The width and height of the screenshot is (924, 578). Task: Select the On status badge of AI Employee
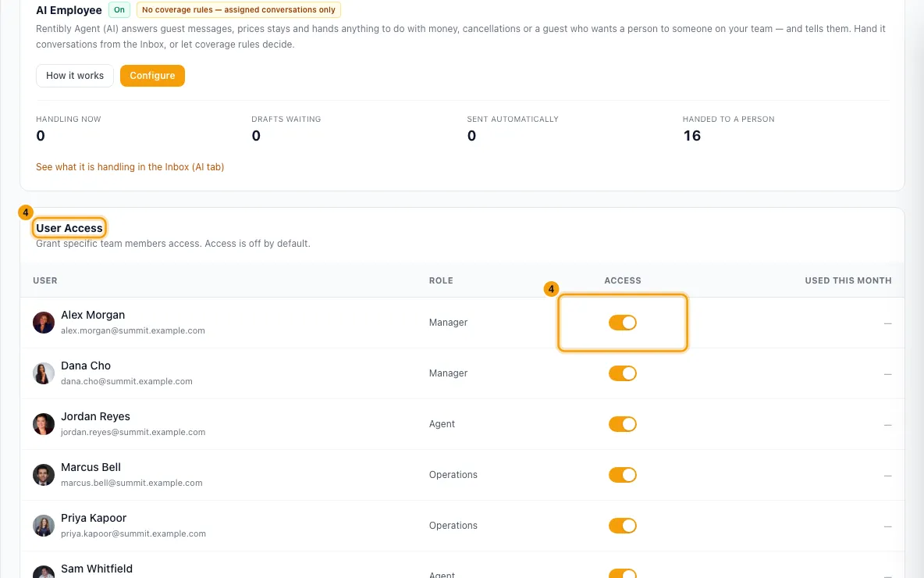119,10
